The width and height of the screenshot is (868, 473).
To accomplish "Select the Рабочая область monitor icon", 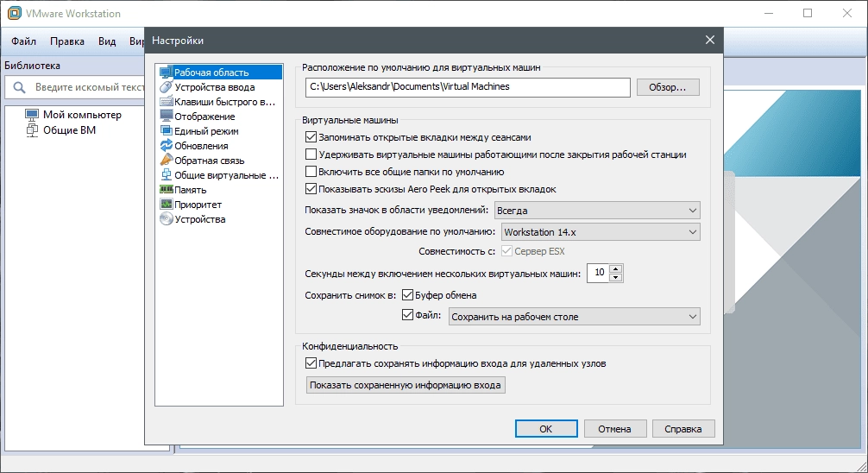I will pyautogui.click(x=166, y=73).
